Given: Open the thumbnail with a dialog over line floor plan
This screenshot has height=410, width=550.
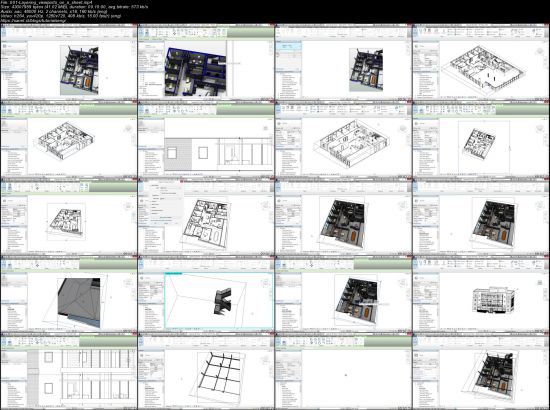Looking at the screenshot, I should 206,216.
